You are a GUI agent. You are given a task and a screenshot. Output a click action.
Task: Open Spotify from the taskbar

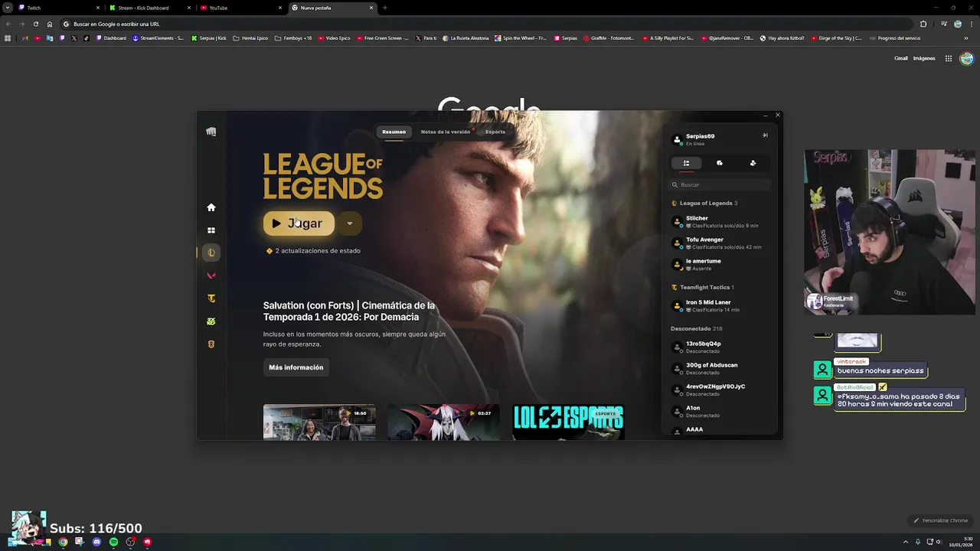coord(113,542)
